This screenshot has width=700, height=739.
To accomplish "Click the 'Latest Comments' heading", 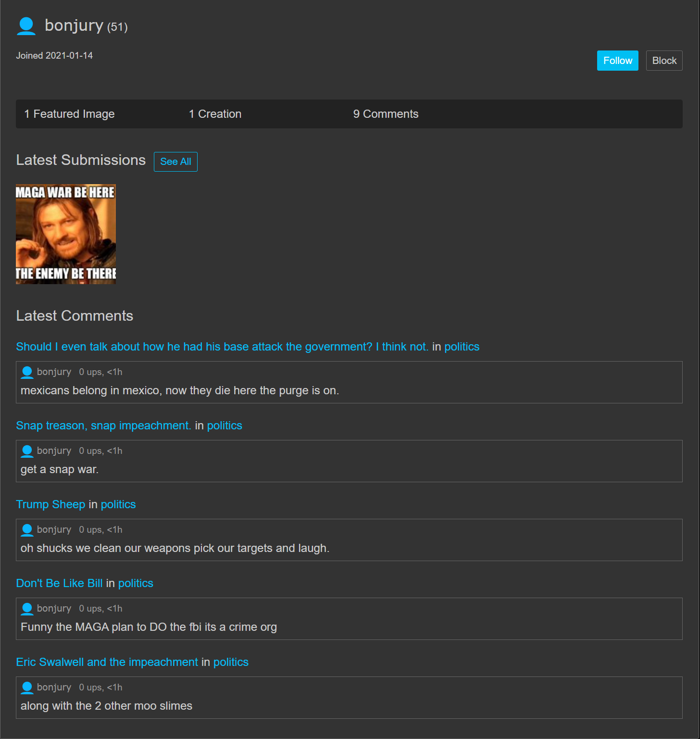I will pyautogui.click(x=75, y=316).
